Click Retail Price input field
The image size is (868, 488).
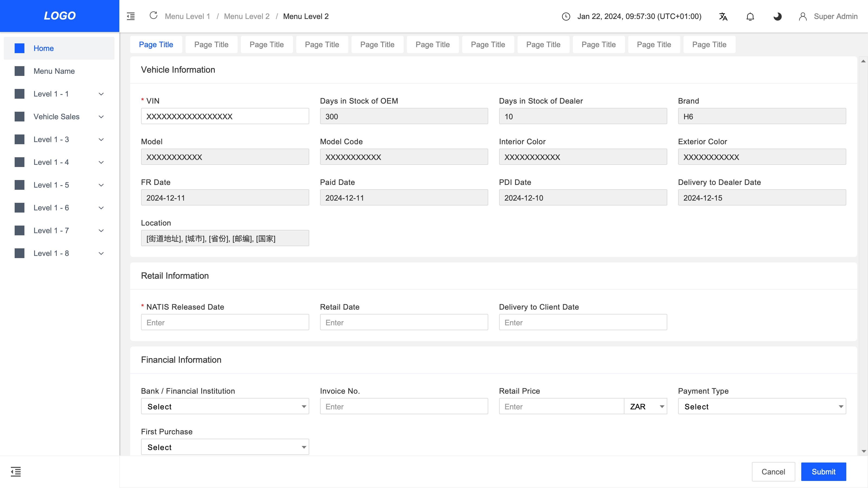coord(561,406)
